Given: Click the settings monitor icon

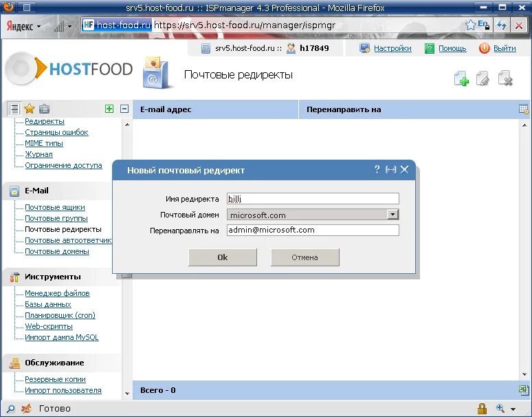Looking at the screenshot, I should 365,48.
